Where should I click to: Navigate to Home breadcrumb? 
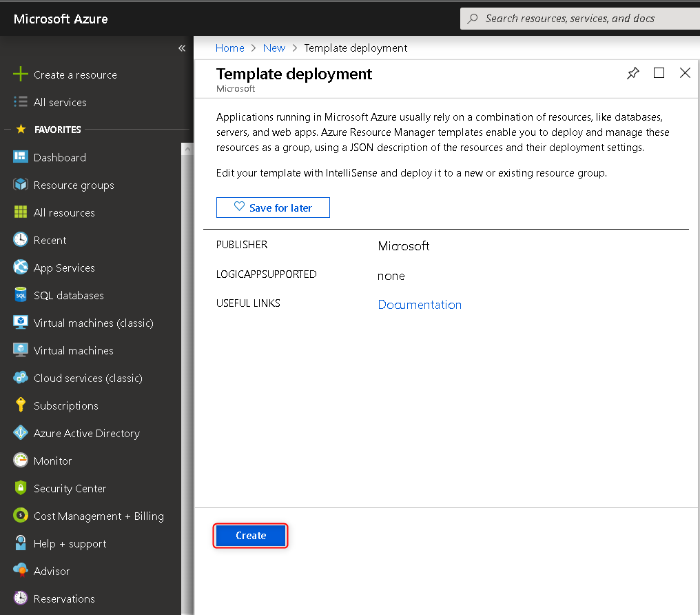tap(229, 48)
